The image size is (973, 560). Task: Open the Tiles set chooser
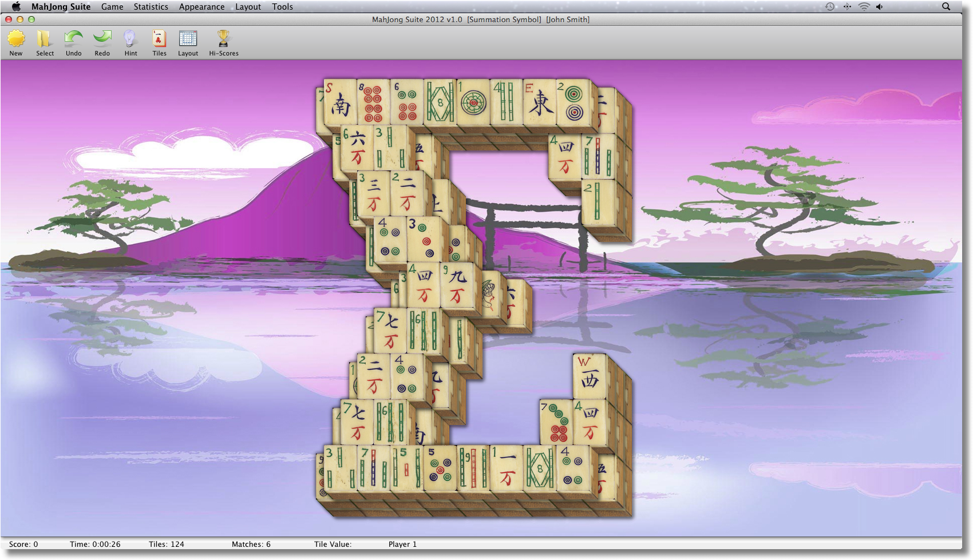pos(159,43)
